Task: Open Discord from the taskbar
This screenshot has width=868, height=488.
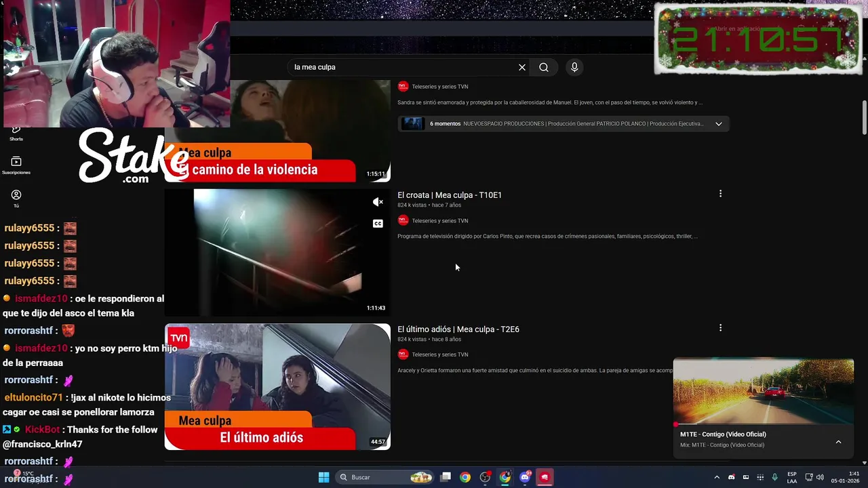Action: (x=525, y=477)
